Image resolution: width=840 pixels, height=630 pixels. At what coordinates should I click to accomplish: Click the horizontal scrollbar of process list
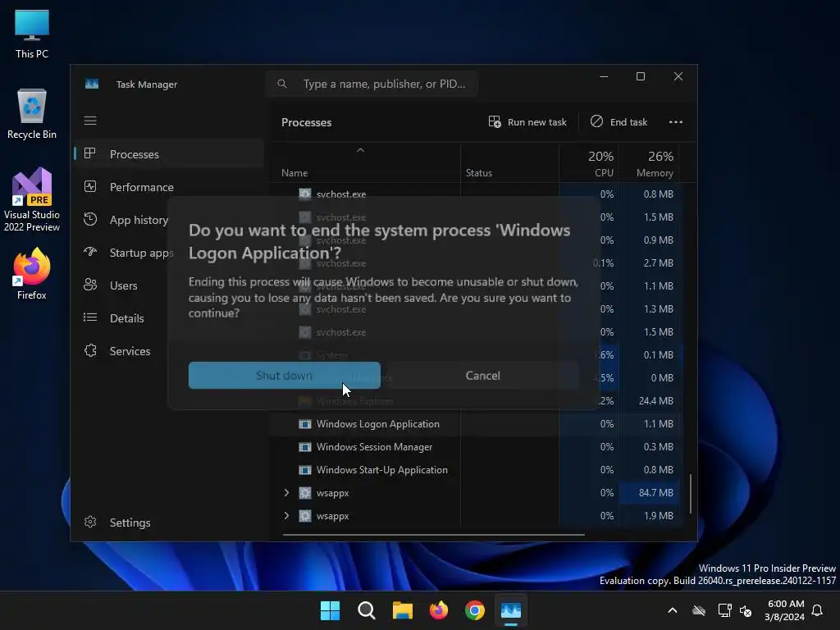click(433, 534)
